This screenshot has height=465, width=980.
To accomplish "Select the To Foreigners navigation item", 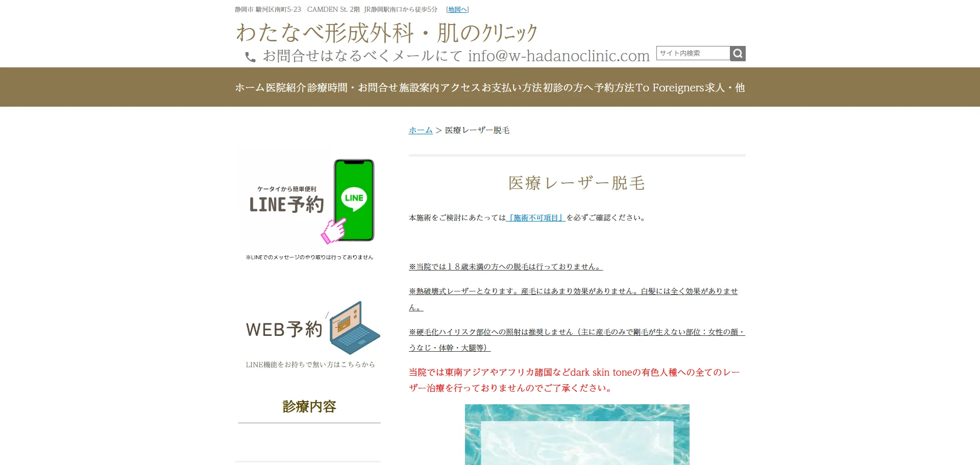I will pyautogui.click(x=670, y=87).
